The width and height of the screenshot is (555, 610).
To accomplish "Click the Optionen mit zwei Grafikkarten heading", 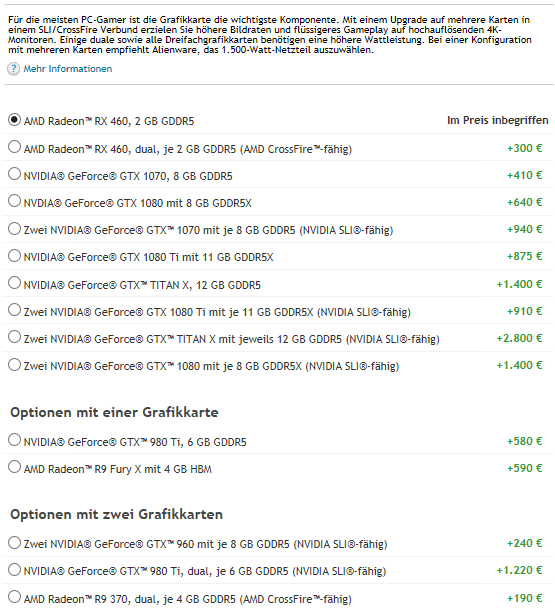I will [x=116, y=514].
